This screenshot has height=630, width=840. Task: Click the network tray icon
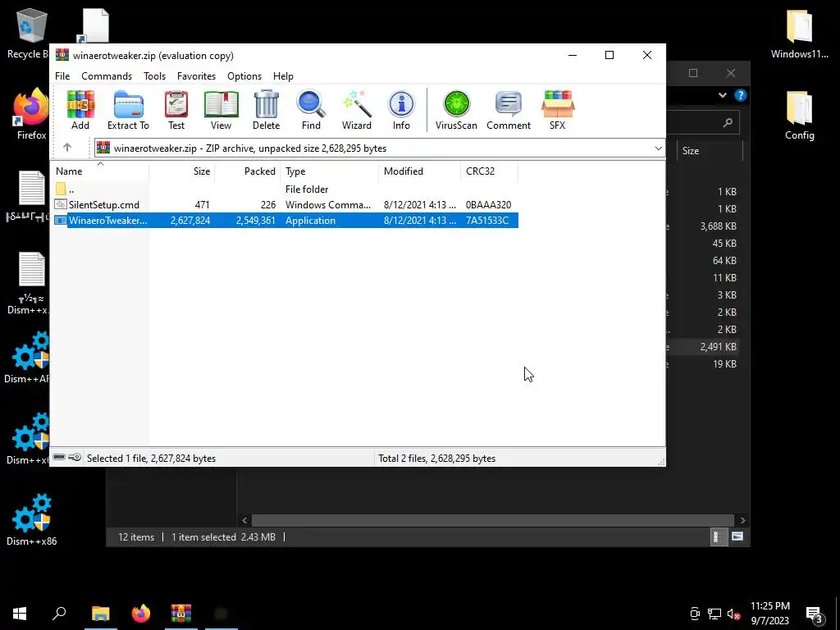(x=714, y=614)
